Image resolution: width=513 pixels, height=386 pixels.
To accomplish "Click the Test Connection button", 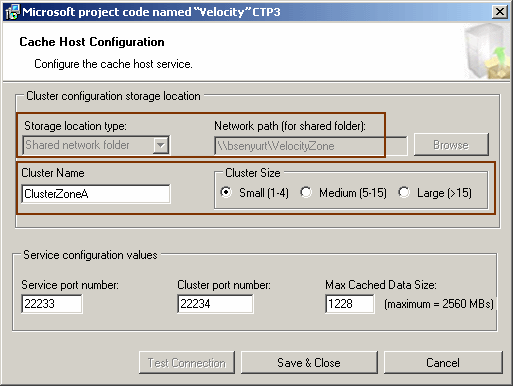I will pyautogui.click(x=187, y=363).
